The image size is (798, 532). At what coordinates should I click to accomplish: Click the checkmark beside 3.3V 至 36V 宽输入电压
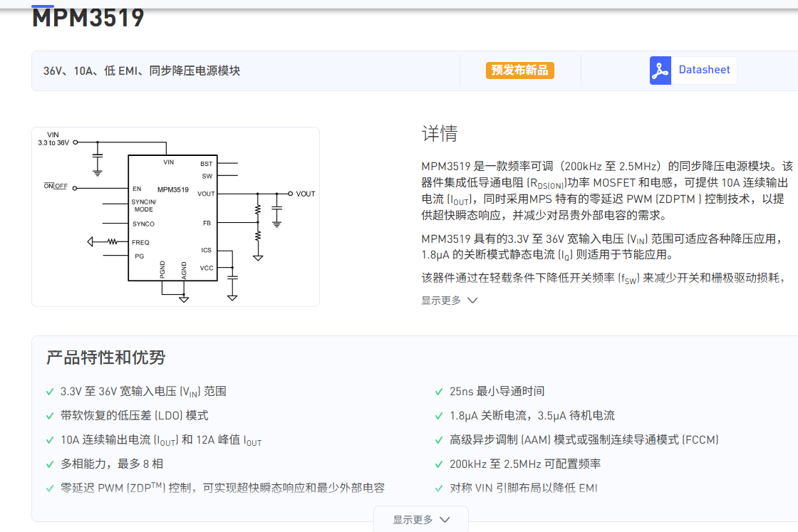coord(50,392)
